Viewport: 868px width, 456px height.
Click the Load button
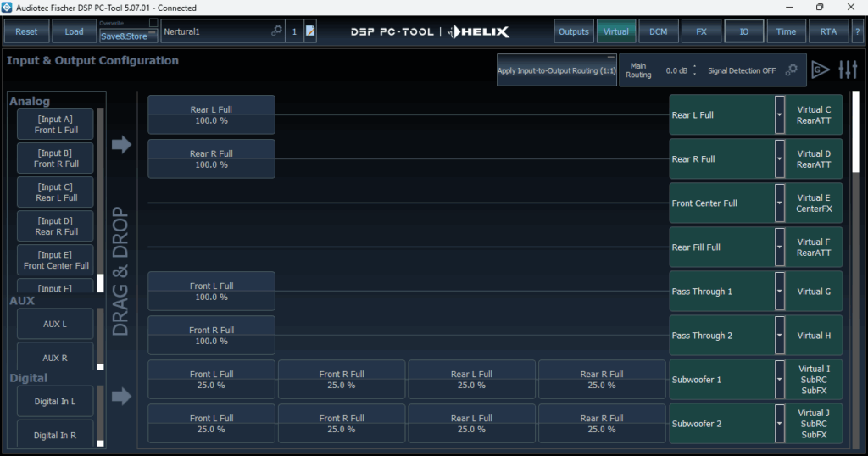pos(74,31)
